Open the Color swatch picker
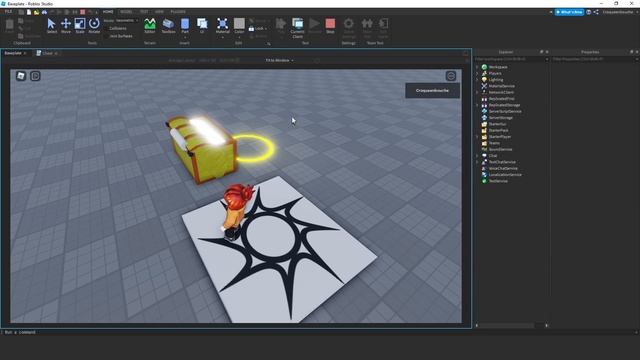 point(239,26)
